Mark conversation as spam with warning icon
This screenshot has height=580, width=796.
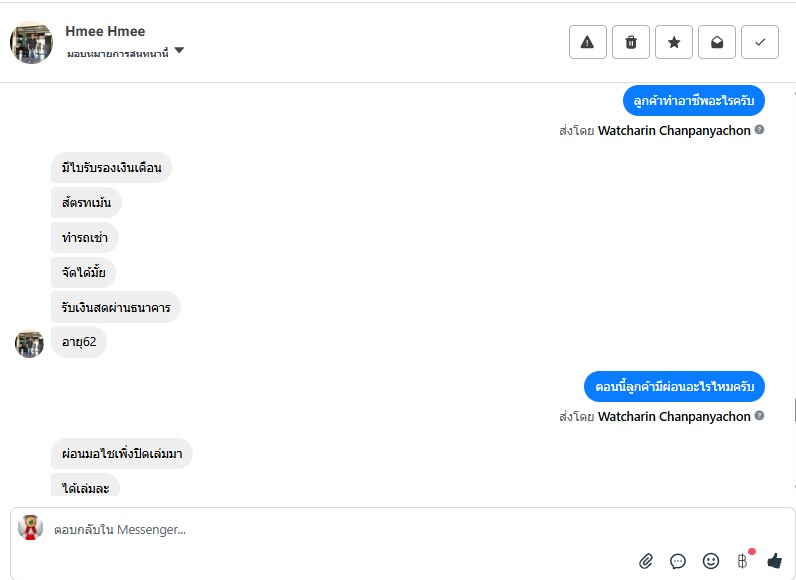(587, 42)
